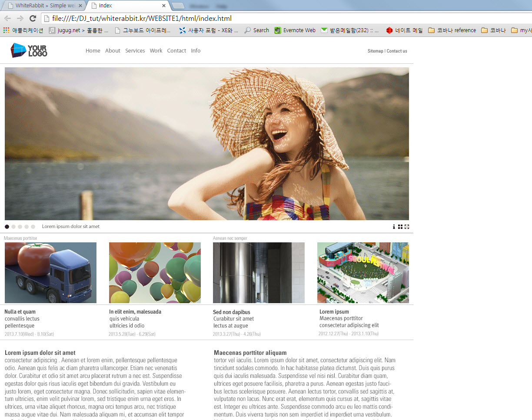The width and height of the screenshot is (532, 420).
Task: Click the Contact us header link
Action: click(397, 51)
